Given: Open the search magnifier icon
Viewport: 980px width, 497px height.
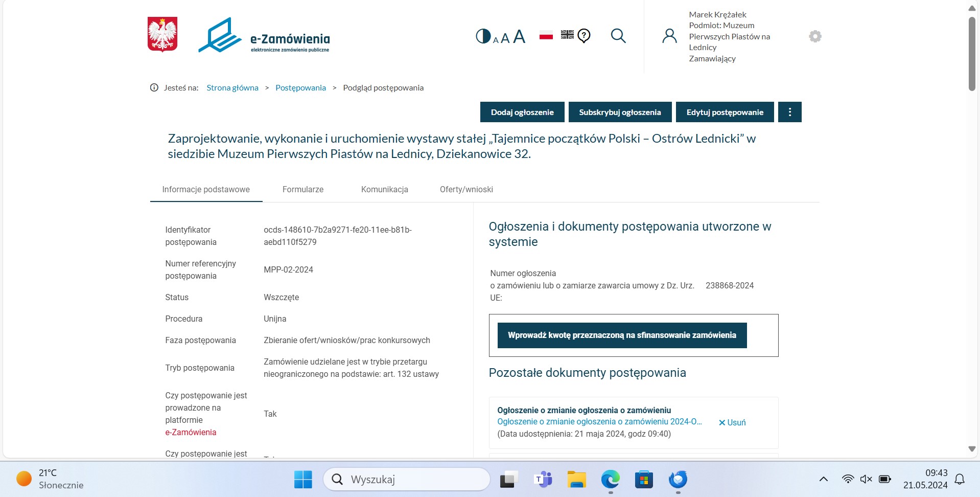Looking at the screenshot, I should click(618, 36).
